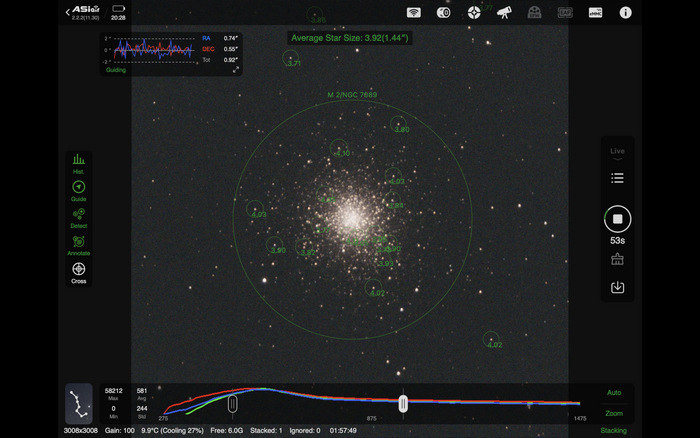
Task: Open the main camera settings icon
Action: point(444,13)
